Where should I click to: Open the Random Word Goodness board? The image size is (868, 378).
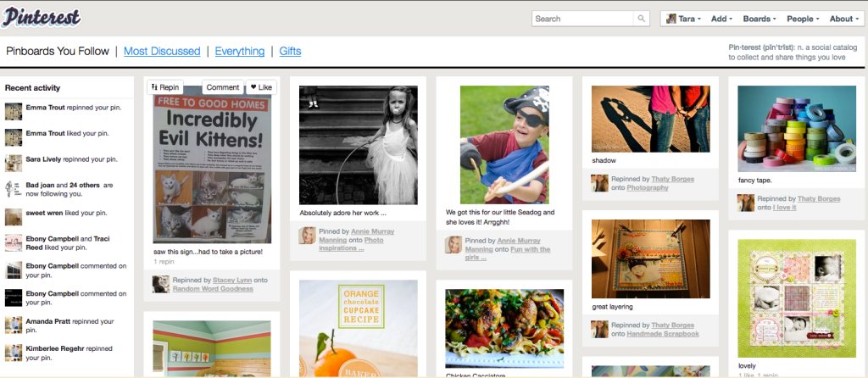pos(213,289)
